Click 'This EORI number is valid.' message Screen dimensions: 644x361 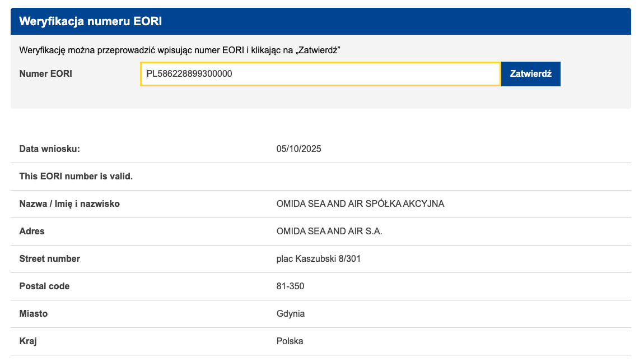76,177
